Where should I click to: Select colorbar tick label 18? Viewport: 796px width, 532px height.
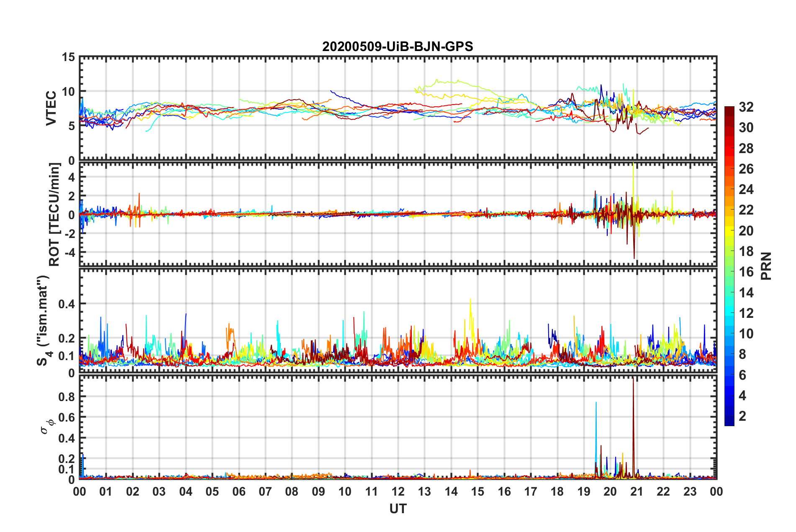click(x=746, y=251)
